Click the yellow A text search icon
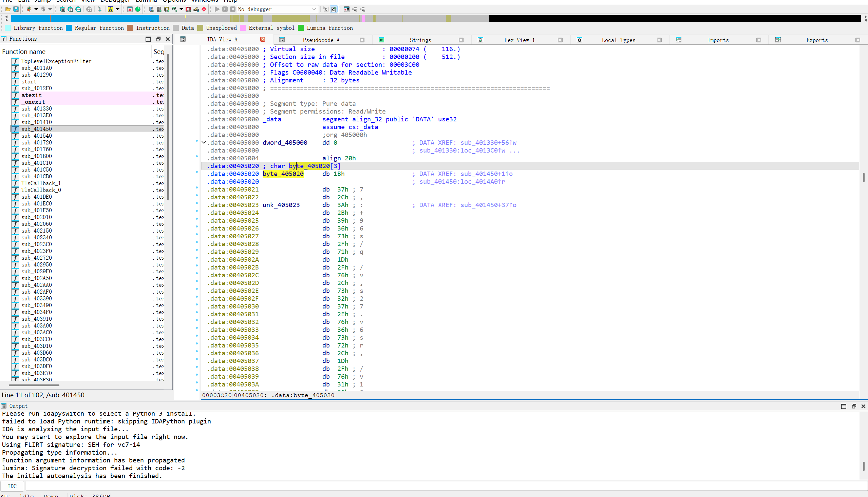868x497 pixels. pyautogui.click(x=111, y=9)
